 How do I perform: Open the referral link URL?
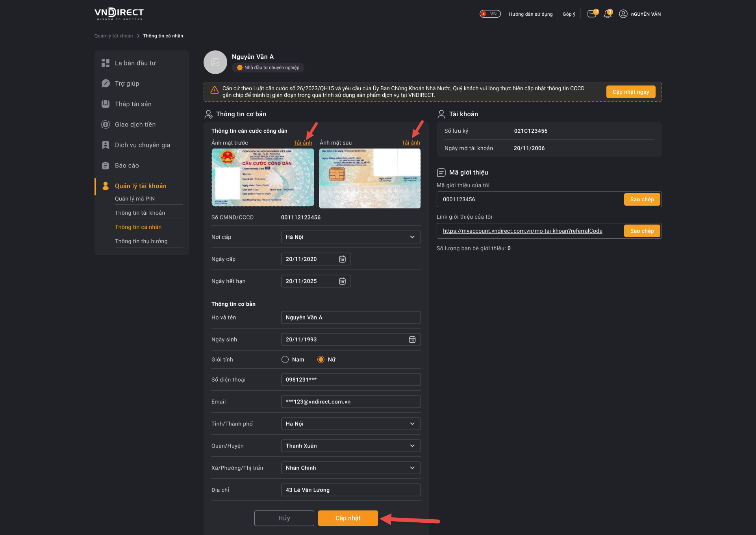pos(523,231)
